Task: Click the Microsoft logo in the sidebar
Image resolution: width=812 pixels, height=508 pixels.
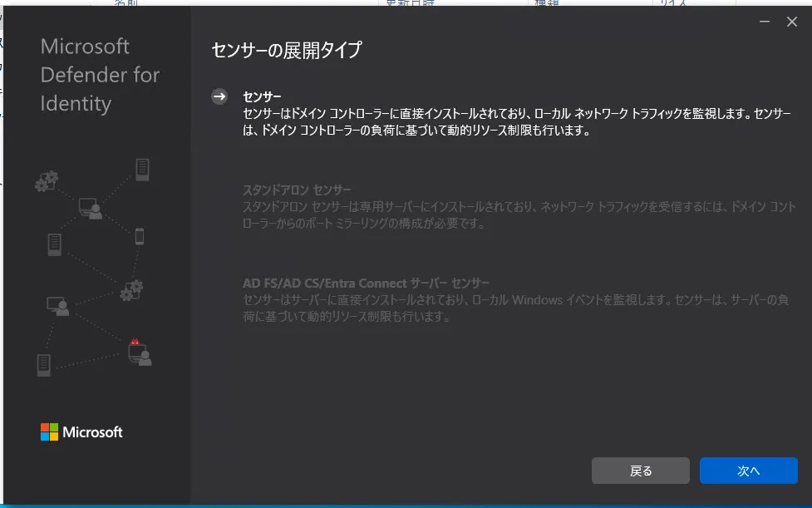Action: [x=81, y=432]
